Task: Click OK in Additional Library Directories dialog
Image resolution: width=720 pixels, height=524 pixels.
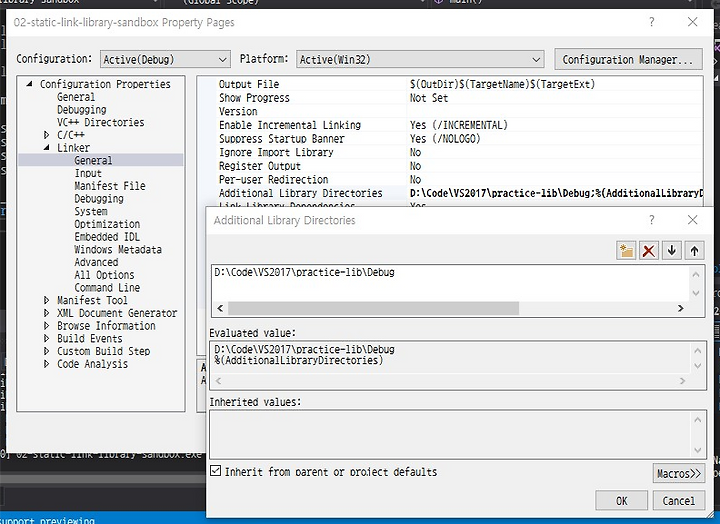Action: pos(621,501)
